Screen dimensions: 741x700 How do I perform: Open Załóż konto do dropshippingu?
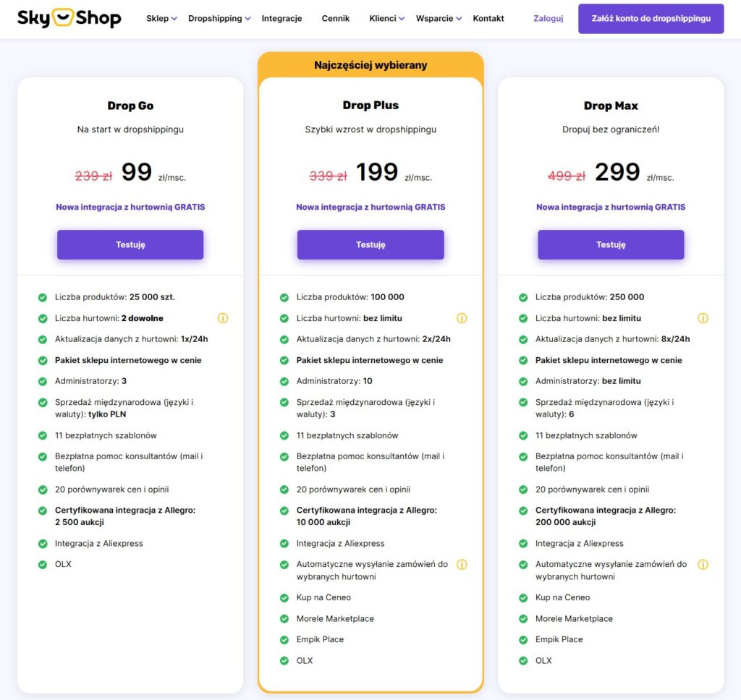pos(650,18)
